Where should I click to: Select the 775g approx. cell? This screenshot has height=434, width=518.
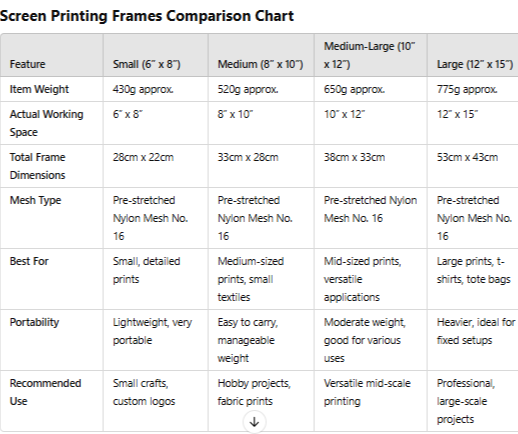[467, 89]
